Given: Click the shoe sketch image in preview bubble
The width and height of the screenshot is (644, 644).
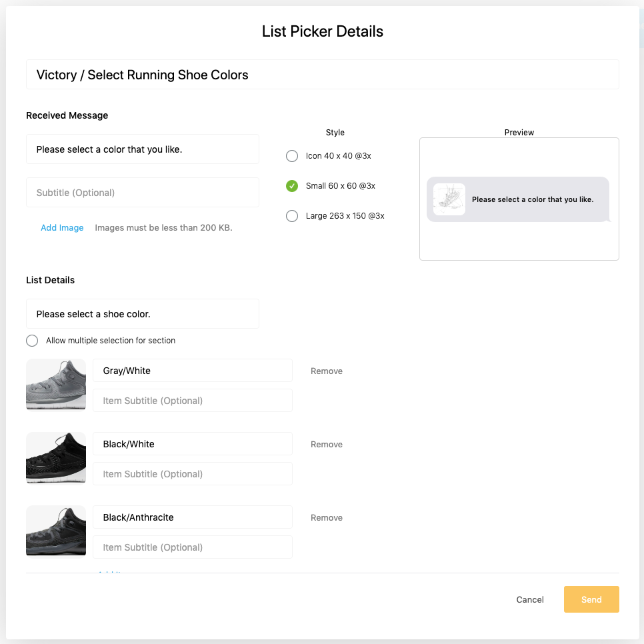Looking at the screenshot, I should pos(449,199).
